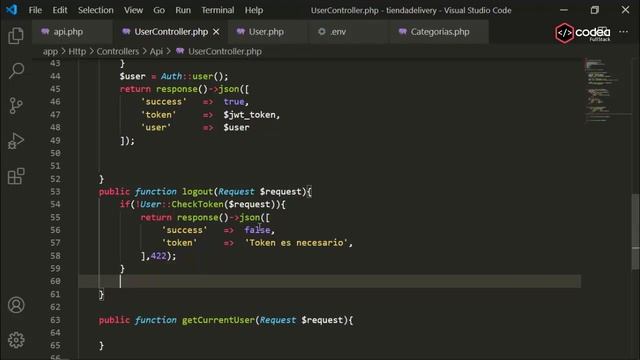Switch to the Categorias.php tab
This screenshot has width=640, height=360.
coord(439,32)
